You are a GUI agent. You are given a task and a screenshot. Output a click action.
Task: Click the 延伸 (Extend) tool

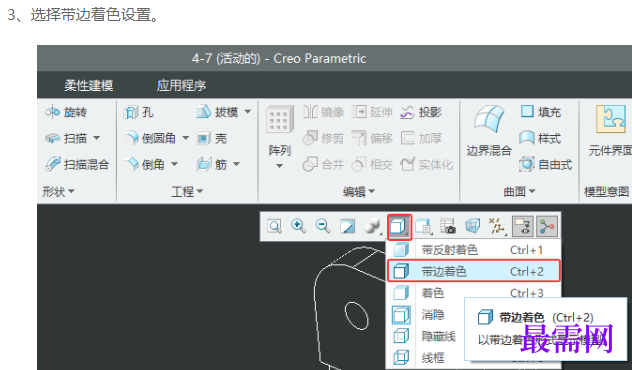tap(372, 112)
